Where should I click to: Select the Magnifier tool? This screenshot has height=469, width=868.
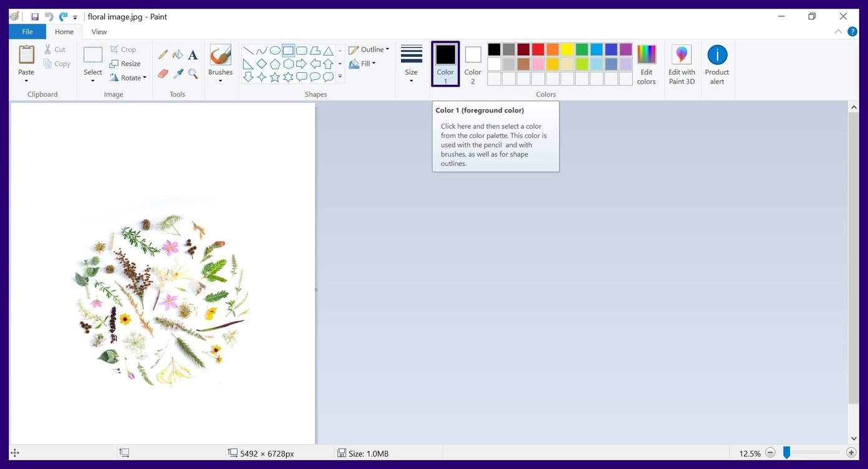point(192,73)
